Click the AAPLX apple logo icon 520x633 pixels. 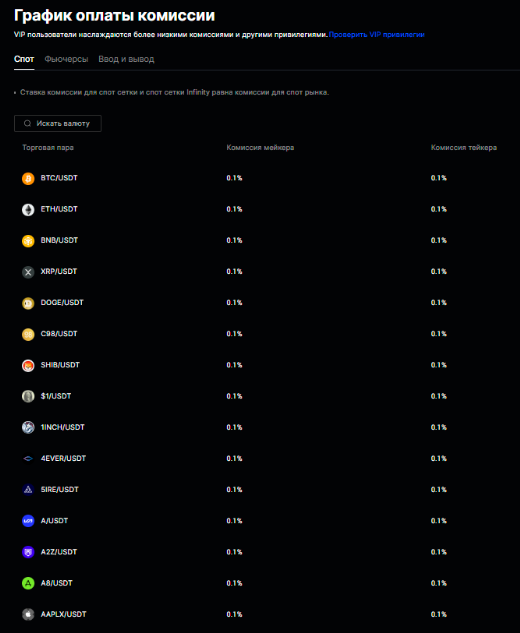tap(28, 614)
